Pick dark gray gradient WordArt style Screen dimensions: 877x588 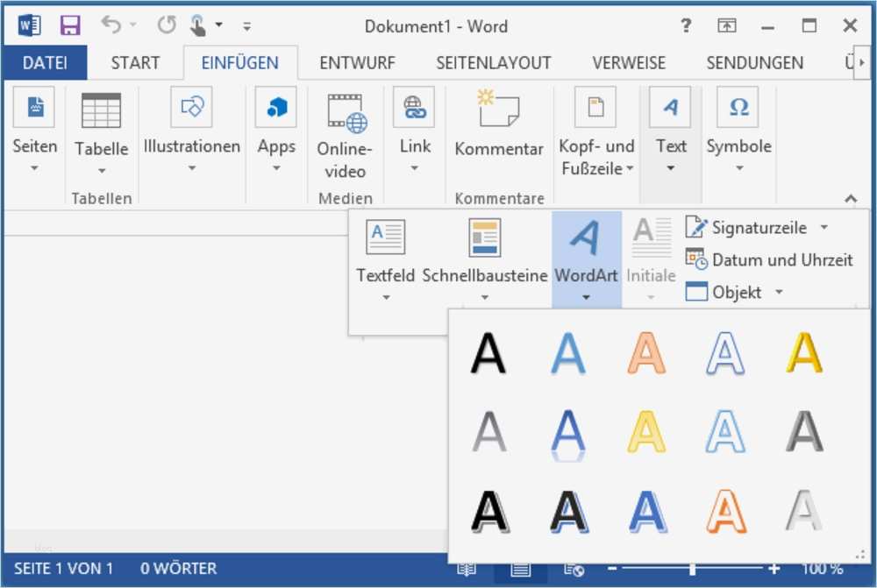point(804,431)
